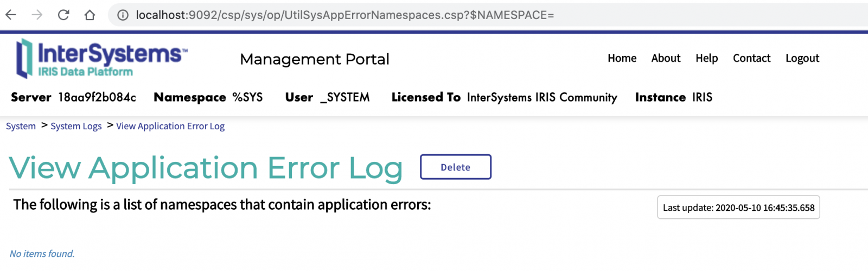Open the Home menu link
The image size is (868, 271).
pyautogui.click(x=622, y=58)
